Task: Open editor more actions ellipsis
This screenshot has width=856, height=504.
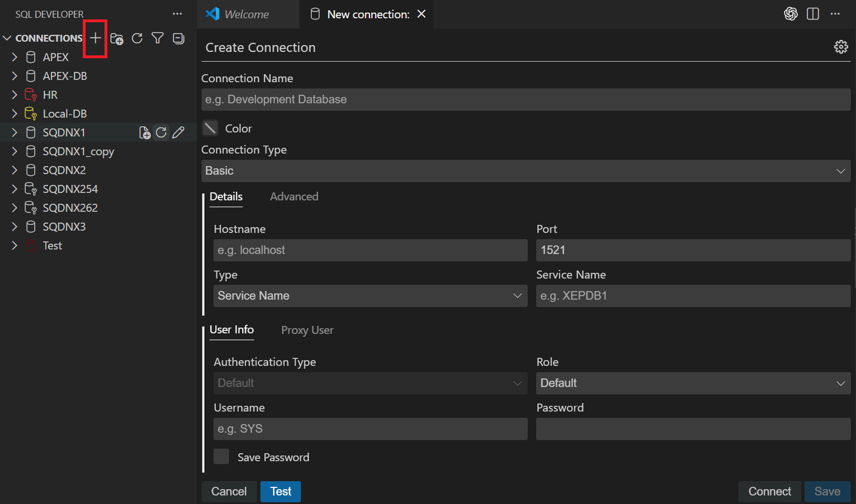Action: pyautogui.click(x=835, y=14)
